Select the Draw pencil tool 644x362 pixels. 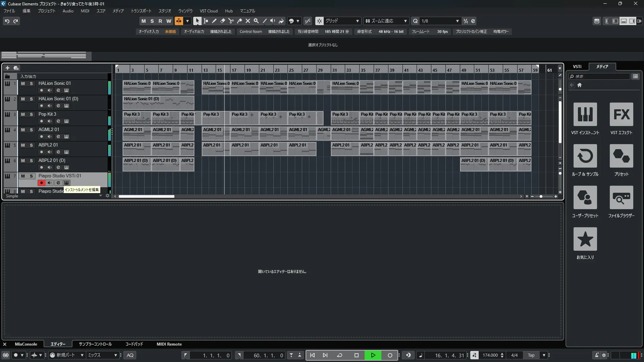coord(214,21)
